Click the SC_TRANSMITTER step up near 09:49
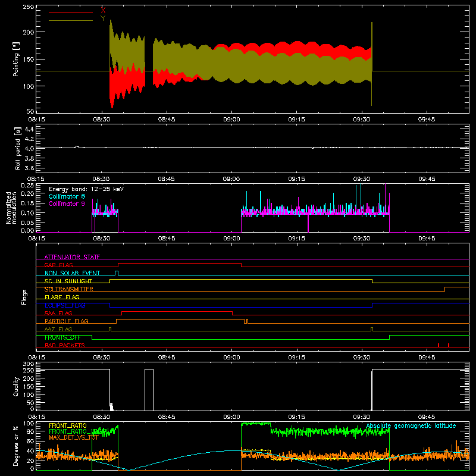The width and height of the screenshot is (476, 476). [445, 289]
